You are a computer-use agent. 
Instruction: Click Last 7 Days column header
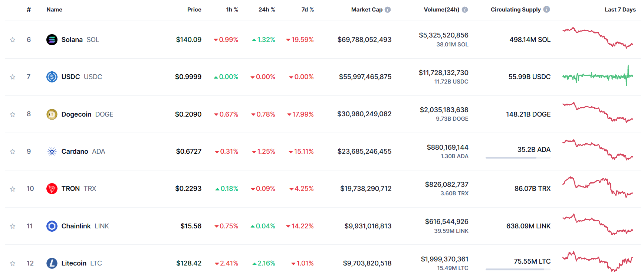620,10
